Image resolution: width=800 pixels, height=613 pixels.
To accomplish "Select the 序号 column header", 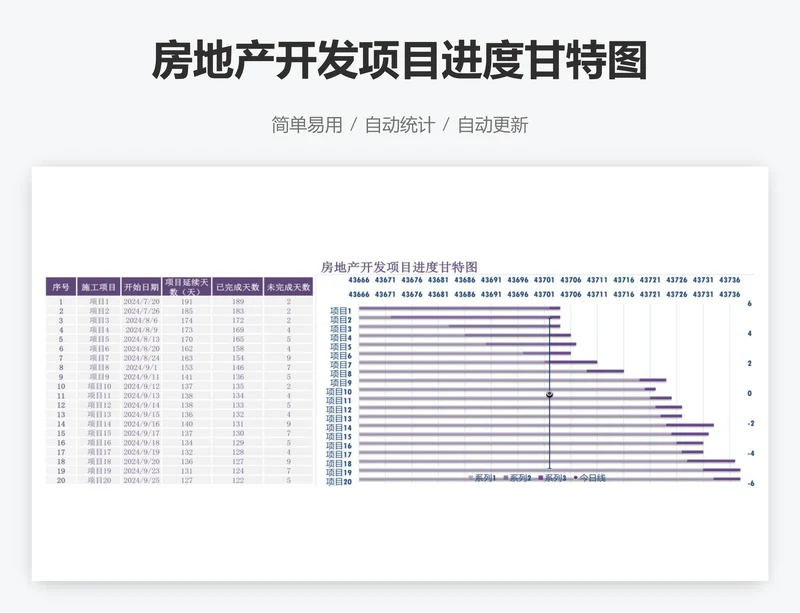I will pyautogui.click(x=61, y=287).
